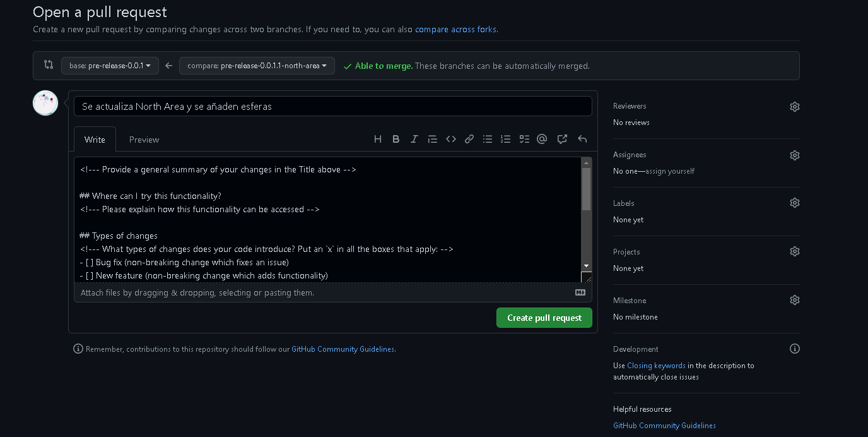The width and height of the screenshot is (868, 437).
Task: Click the Create pull request button
Action: click(x=544, y=318)
